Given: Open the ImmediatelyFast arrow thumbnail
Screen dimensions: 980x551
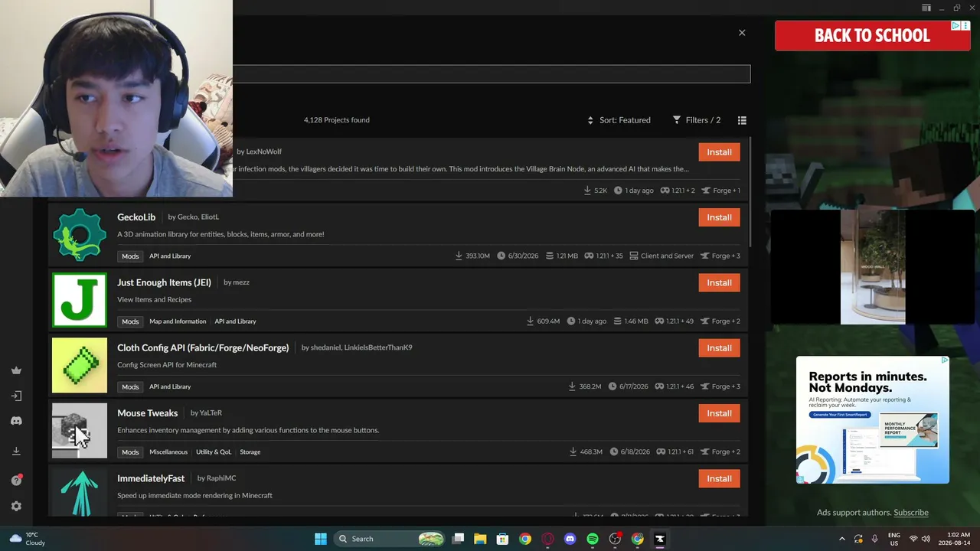Looking at the screenshot, I should [80, 492].
